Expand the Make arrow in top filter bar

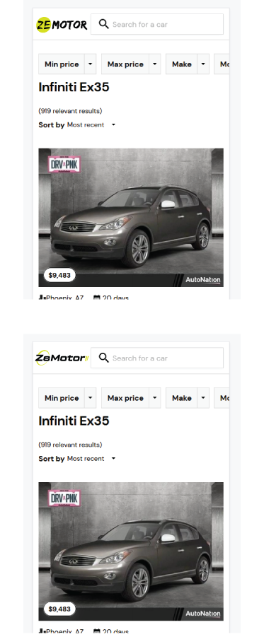pyautogui.click(x=203, y=64)
